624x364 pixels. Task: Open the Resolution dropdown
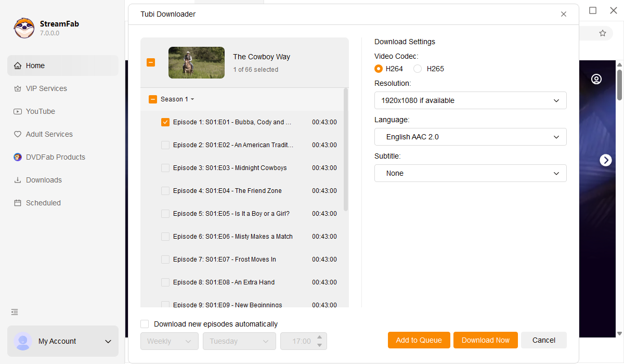pyautogui.click(x=470, y=100)
